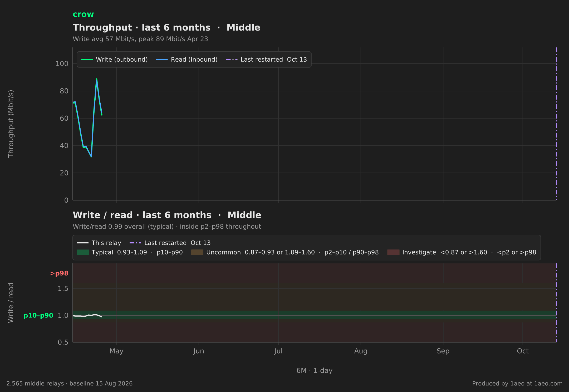Screen dimensions: 569x392
Task: Click the brown Uncommon band swatch
Action: 197,252
